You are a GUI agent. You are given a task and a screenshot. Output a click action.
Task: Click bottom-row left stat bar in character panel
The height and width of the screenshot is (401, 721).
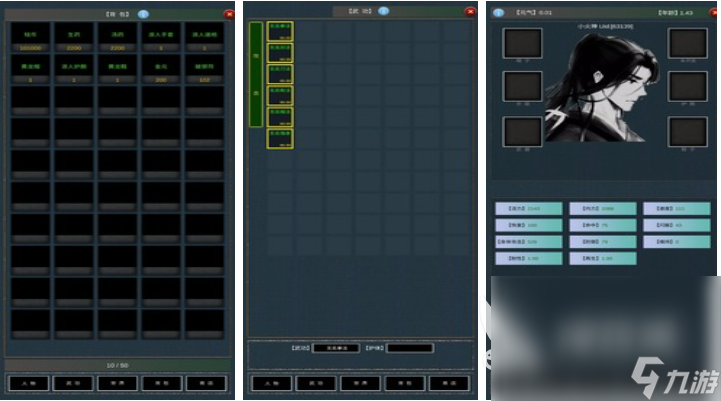click(529, 258)
